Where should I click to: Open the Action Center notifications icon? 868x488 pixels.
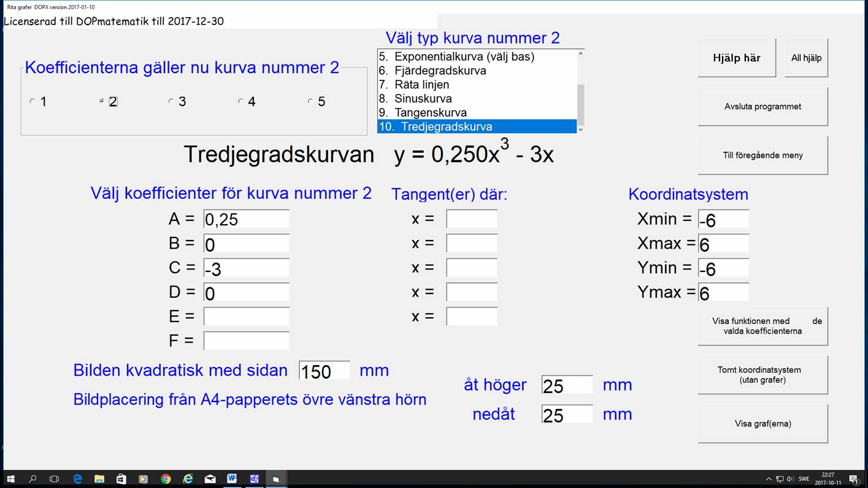[853, 479]
